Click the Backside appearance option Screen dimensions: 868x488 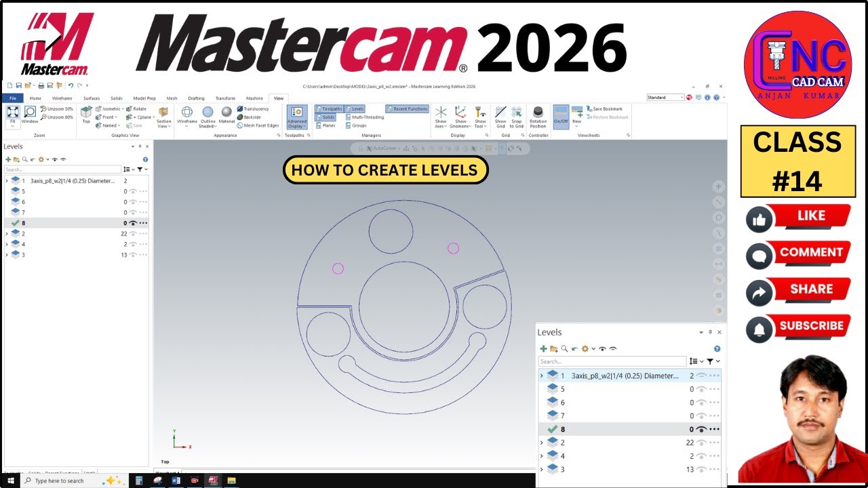[249, 117]
